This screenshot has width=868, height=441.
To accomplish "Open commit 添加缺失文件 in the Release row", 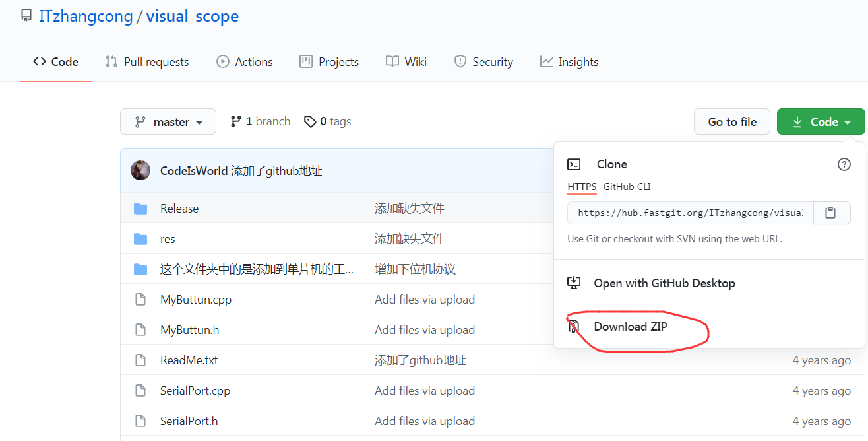I will pyautogui.click(x=410, y=209).
